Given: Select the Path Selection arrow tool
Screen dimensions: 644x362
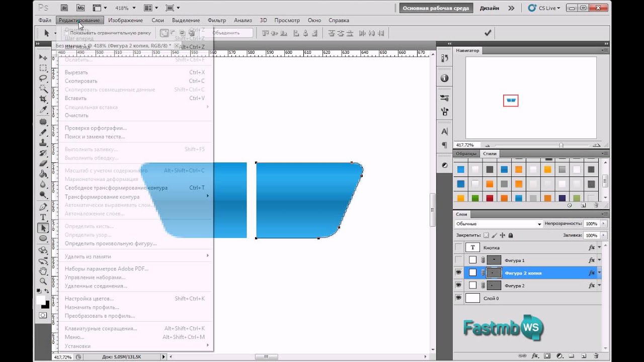Looking at the screenshot, I should (x=43, y=228).
